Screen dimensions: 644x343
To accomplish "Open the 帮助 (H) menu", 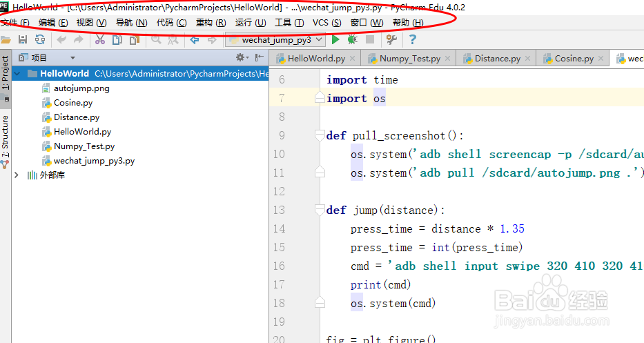I will tap(408, 23).
